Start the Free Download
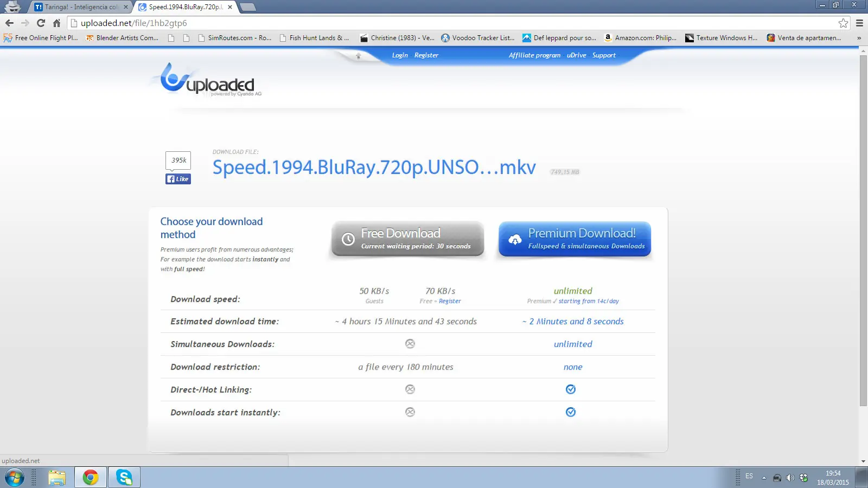Image resolution: width=868 pixels, height=488 pixels. [x=407, y=239]
